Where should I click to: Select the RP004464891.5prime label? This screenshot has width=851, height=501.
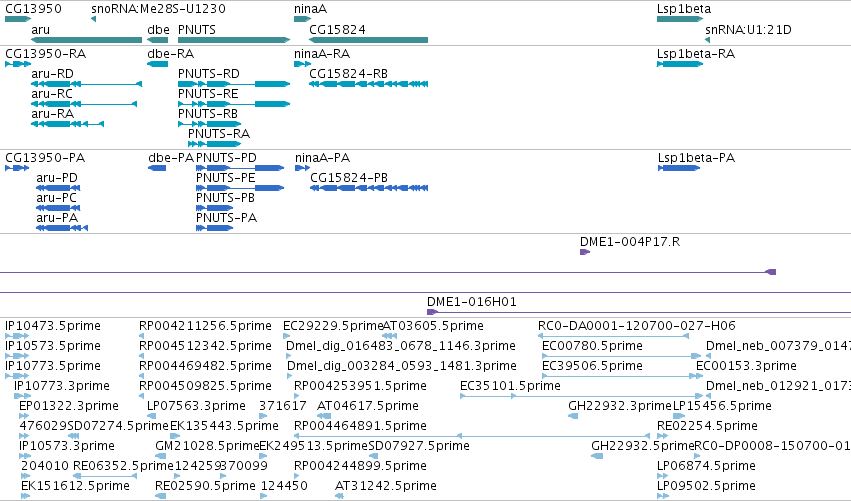(x=360, y=426)
